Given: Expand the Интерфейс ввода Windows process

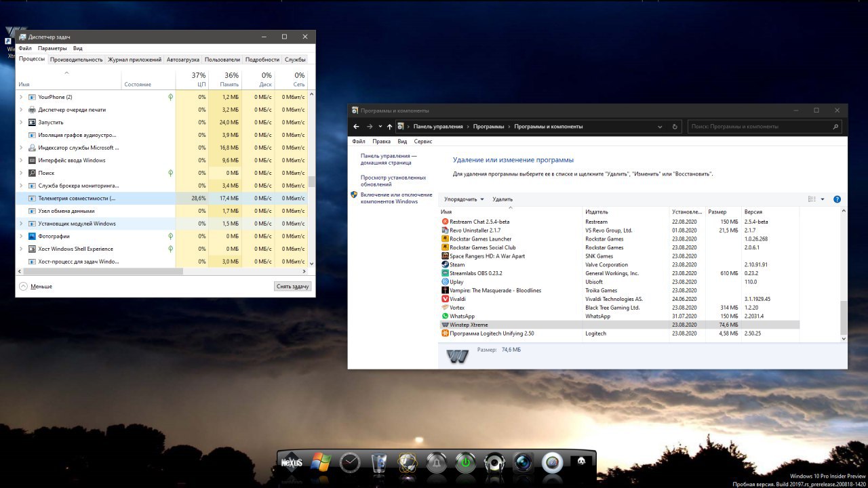Looking at the screenshot, I should [21, 160].
